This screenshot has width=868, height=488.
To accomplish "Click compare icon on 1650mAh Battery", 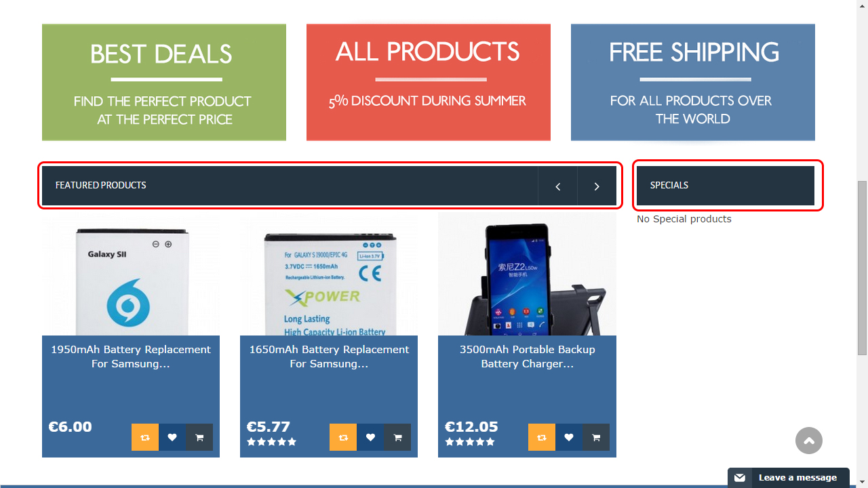I will coord(343,437).
